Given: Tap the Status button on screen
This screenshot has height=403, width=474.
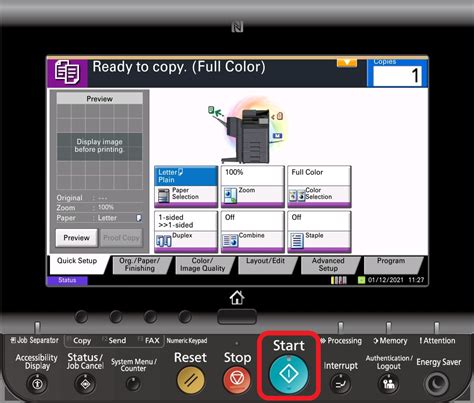Looking at the screenshot, I should coord(67,280).
